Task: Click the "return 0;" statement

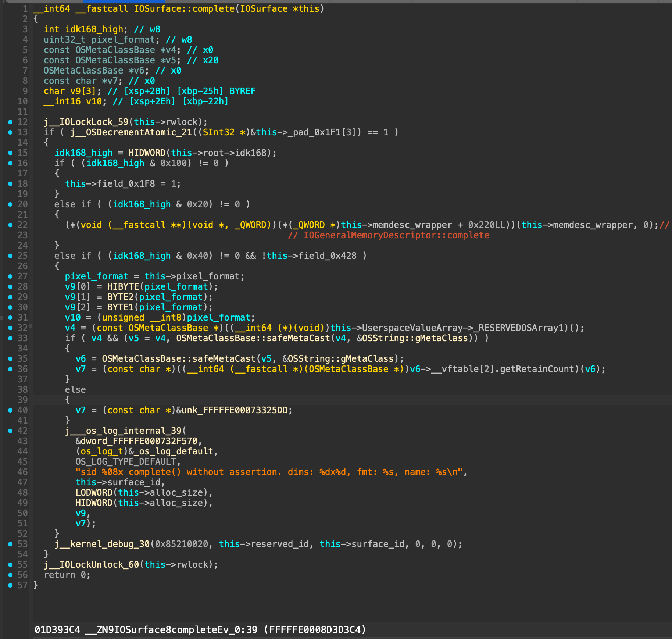Action: (x=67, y=575)
